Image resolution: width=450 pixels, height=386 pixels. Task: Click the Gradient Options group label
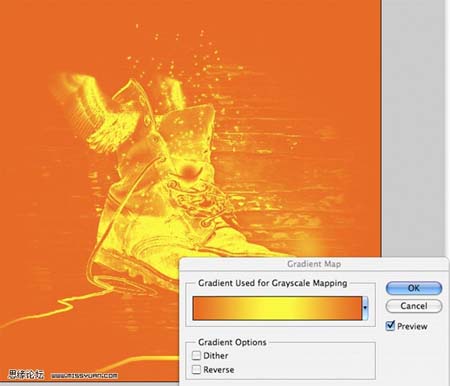tap(232, 342)
